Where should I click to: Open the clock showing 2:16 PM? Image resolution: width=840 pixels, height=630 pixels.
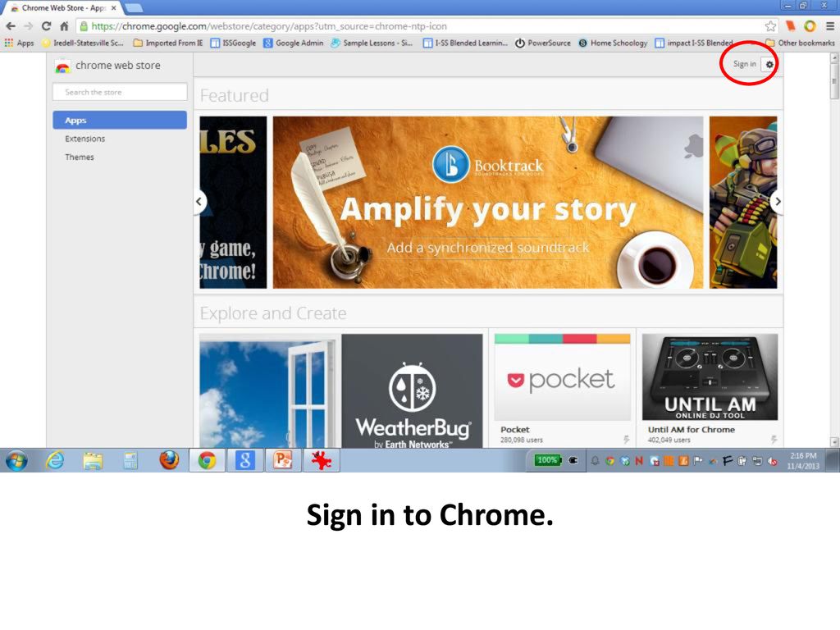(802, 461)
